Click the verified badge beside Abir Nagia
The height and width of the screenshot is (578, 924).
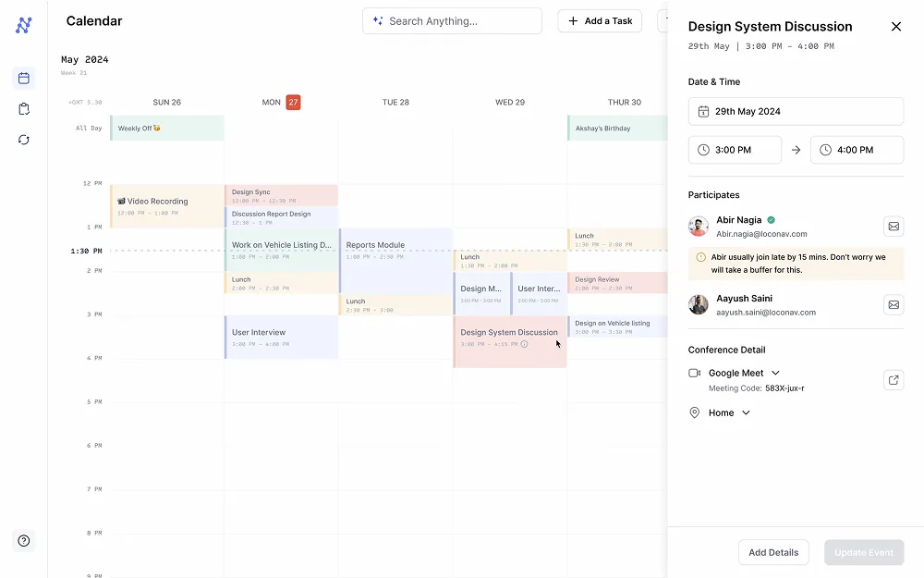(771, 220)
